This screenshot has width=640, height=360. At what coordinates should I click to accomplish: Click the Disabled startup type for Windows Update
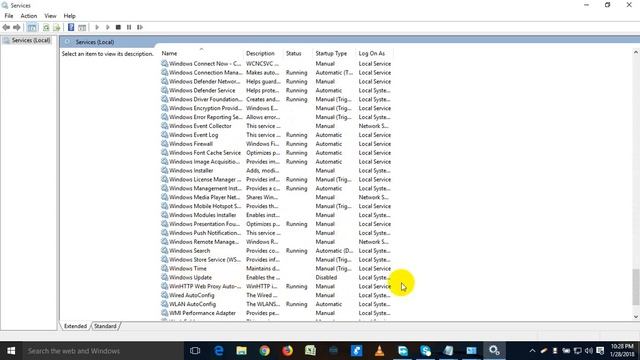[326, 277]
